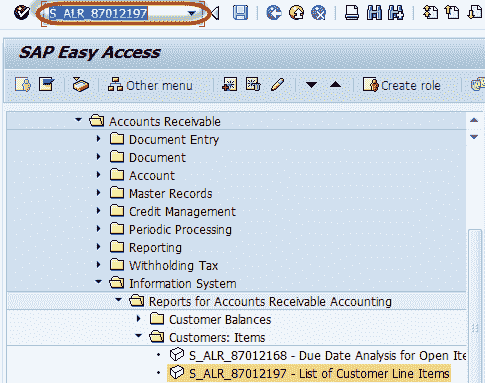
Task: Click the SAP menu icon
Action: pos(46,84)
